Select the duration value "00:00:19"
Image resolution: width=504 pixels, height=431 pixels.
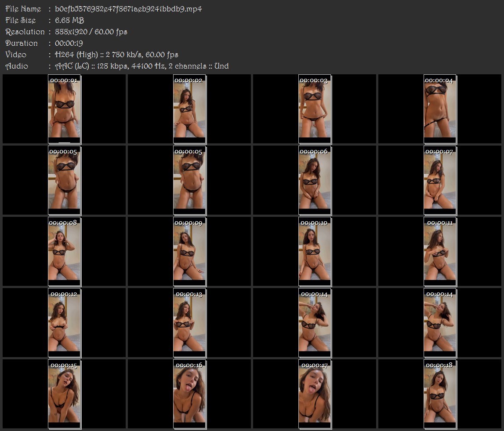click(69, 43)
